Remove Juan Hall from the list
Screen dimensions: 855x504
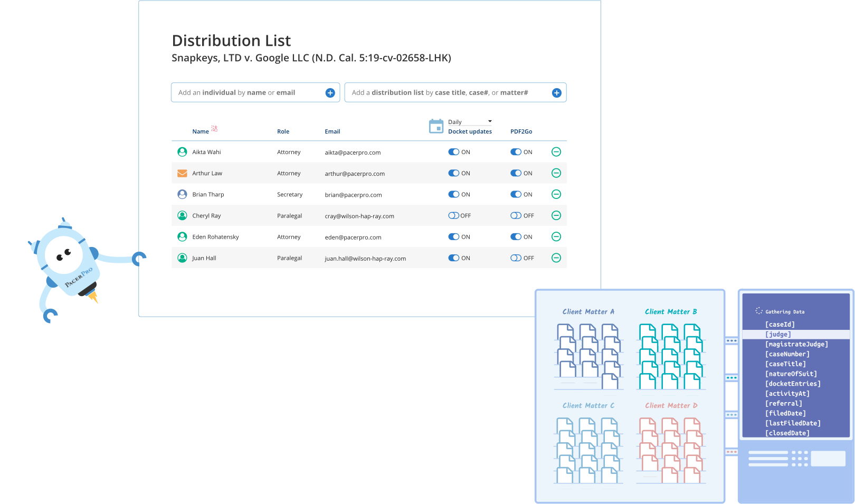556,258
